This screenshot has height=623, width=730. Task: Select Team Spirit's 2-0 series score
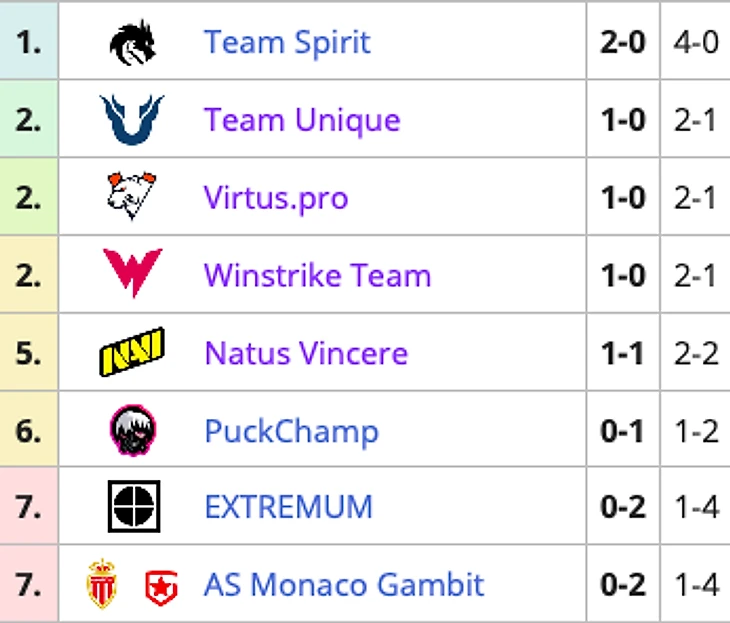tap(623, 44)
